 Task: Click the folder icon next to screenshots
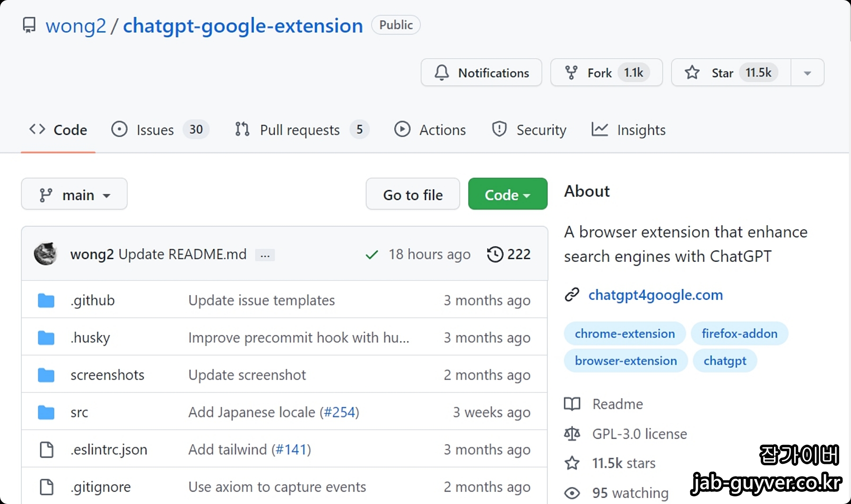pyautogui.click(x=46, y=375)
